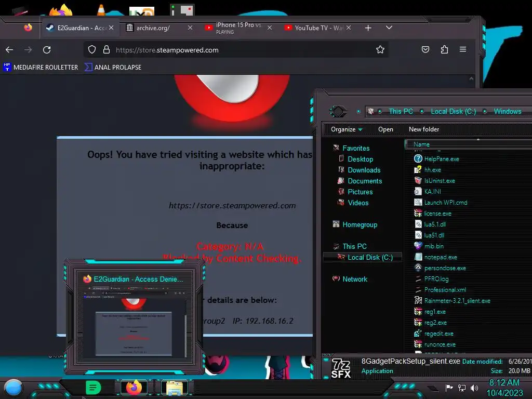Select license.exe file icon
The image size is (532, 399).
[418, 214]
